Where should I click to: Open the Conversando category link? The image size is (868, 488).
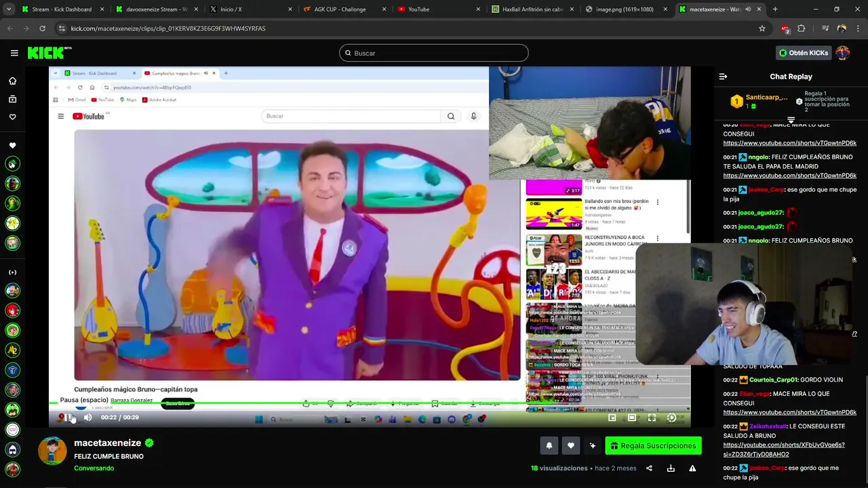pyautogui.click(x=94, y=468)
